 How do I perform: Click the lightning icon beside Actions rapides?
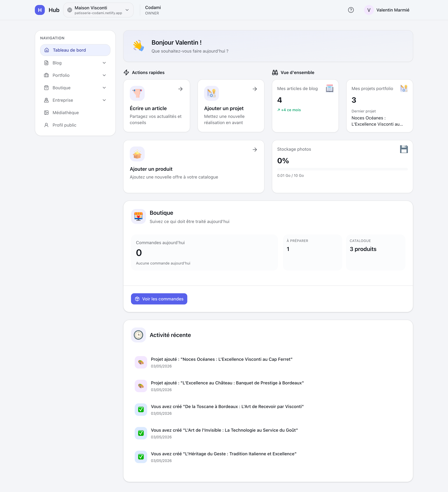coord(126,72)
